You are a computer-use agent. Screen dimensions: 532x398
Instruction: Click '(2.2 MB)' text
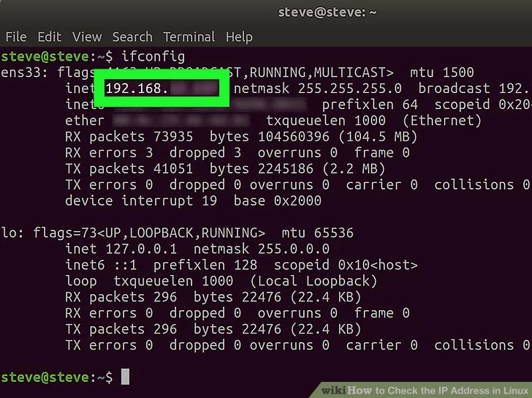(354, 169)
